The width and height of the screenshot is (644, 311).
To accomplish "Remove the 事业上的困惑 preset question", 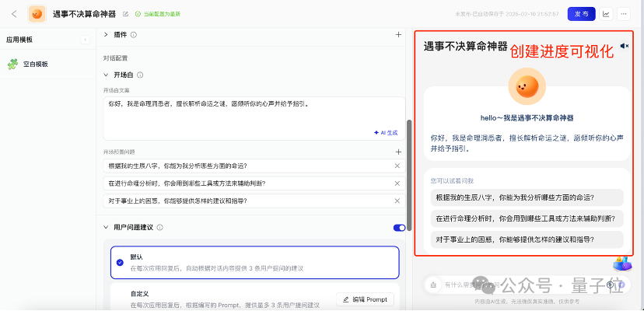I will pyautogui.click(x=397, y=201).
